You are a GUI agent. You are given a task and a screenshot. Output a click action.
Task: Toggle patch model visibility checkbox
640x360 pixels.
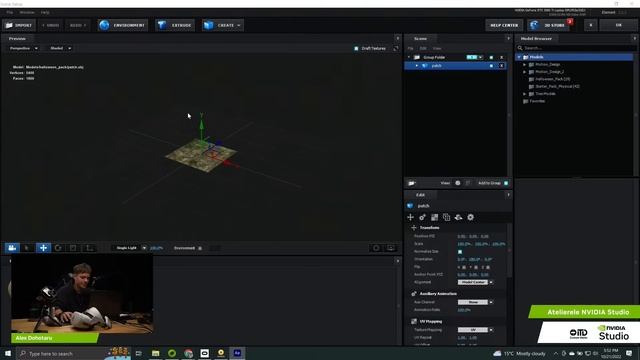pos(491,66)
